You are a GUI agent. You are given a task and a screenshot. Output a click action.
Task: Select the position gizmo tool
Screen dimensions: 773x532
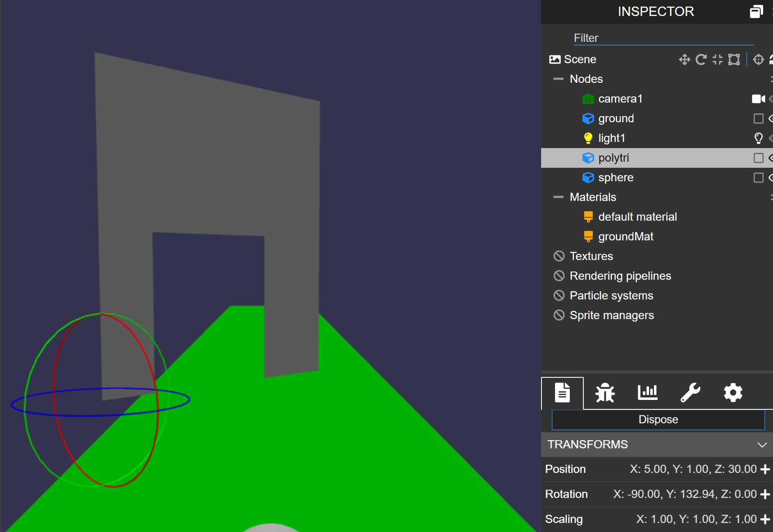coord(684,59)
